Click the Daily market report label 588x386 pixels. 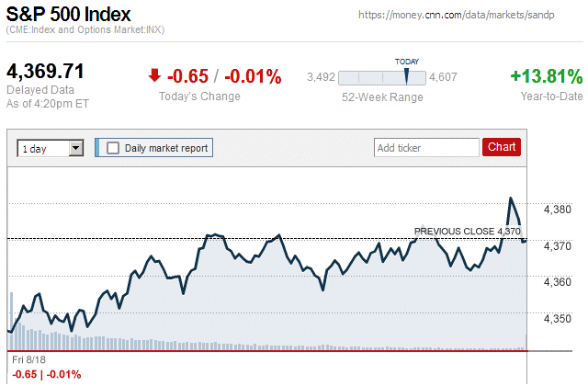pyautogui.click(x=166, y=147)
